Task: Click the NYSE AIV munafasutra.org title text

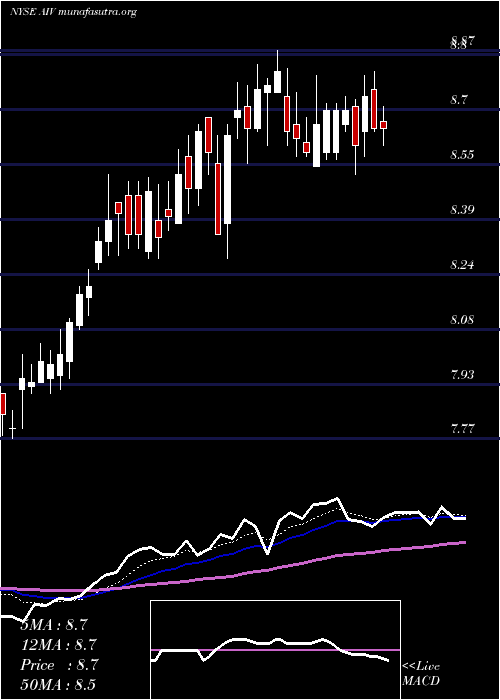Action: click(x=73, y=12)
